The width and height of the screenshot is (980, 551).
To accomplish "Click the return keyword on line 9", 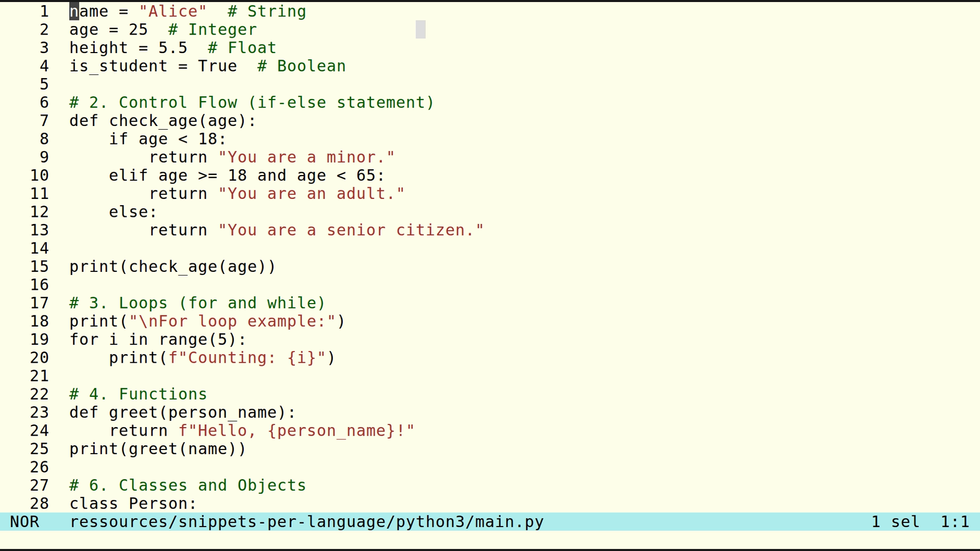I will pos(178,157).
